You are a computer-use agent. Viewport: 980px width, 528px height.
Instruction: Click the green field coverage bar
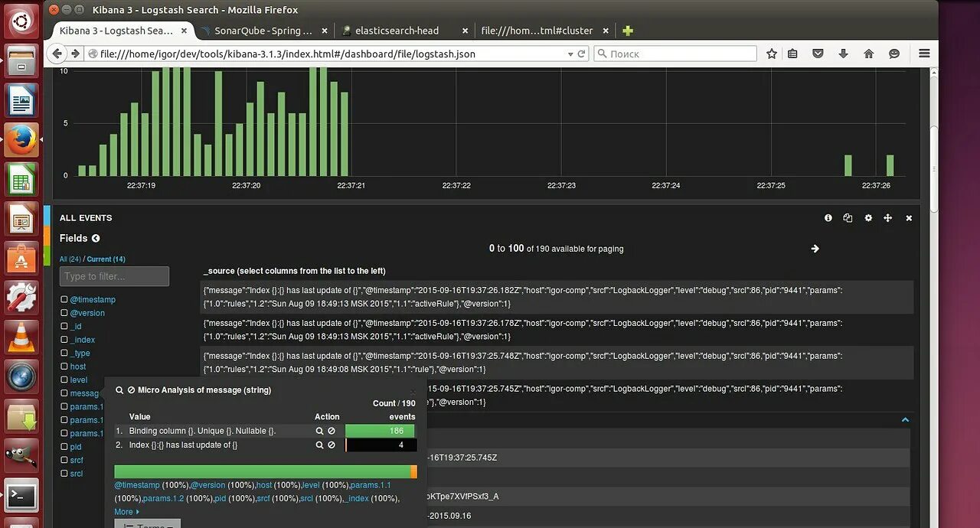point(263,472)
